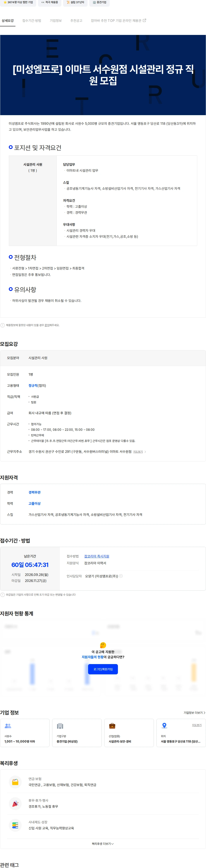
Task: Click the 로그인/회원가입 button
Action: [x=103, y=669]
